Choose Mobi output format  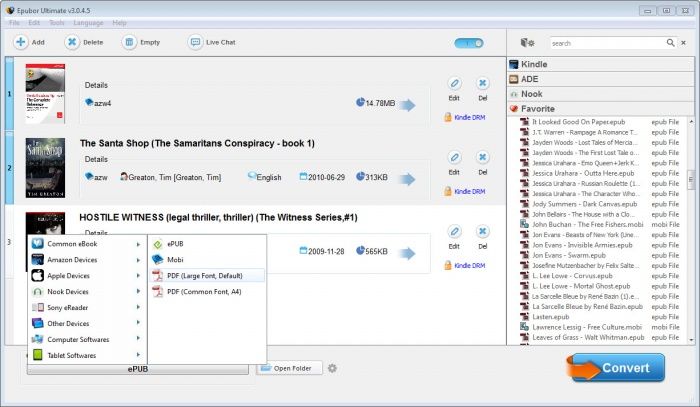(207, 260)
